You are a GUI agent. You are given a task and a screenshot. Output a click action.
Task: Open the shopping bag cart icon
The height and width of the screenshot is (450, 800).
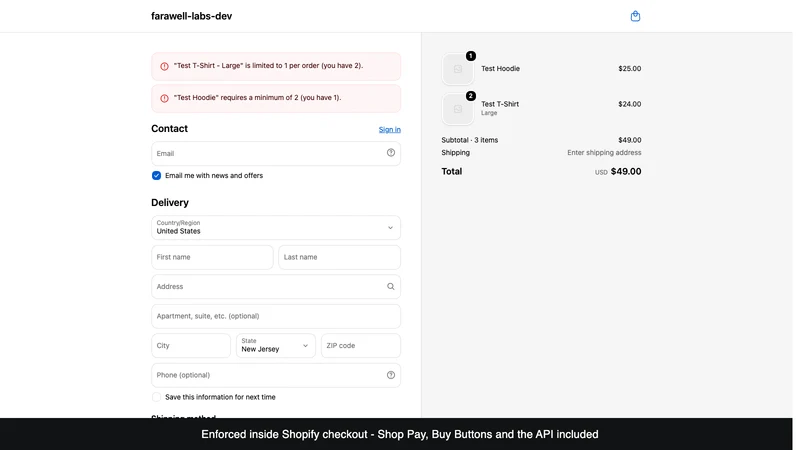point(635,16)
